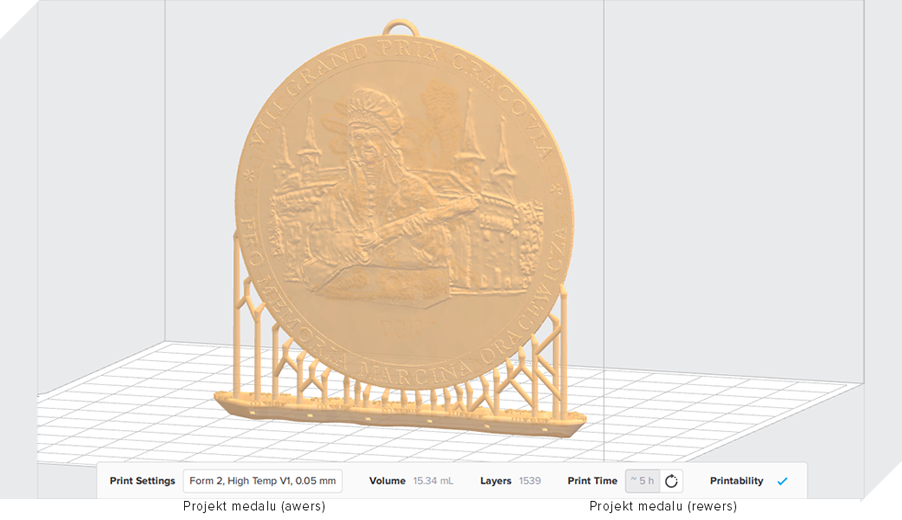The image size is (902, 520).
Task: Click the refresh print time icon
Action: [671, 481]
